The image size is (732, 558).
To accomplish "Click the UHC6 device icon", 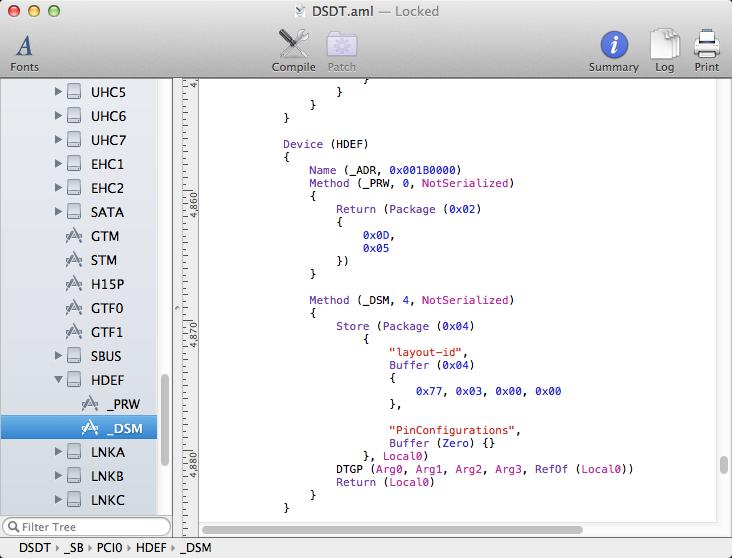I will pos(74,115).
